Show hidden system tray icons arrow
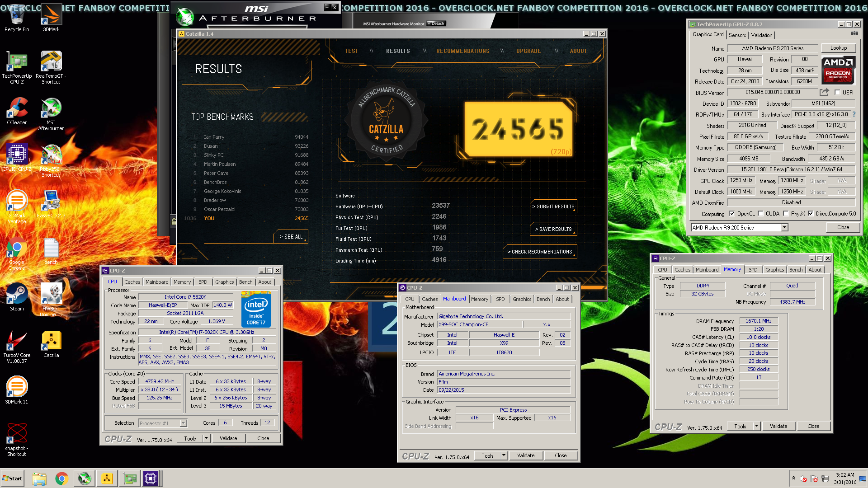This screenshot has width=868, height=488. click(793, 478)
